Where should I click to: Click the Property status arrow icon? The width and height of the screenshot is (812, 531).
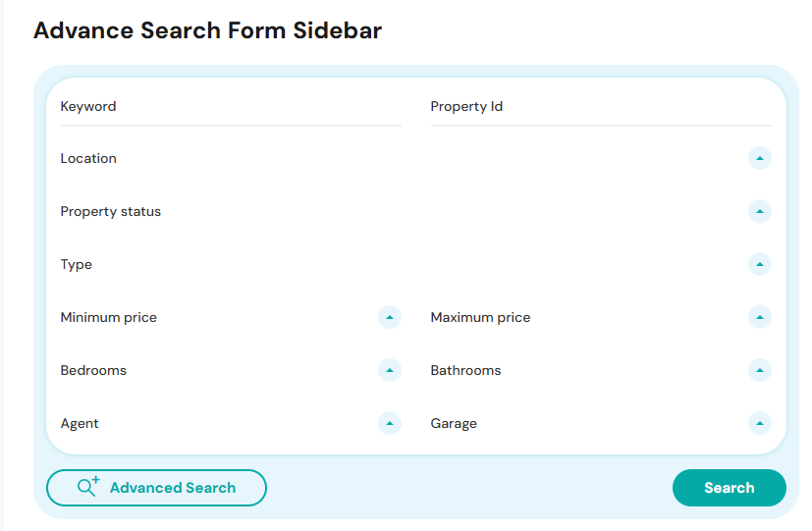[x=760, y=211]
